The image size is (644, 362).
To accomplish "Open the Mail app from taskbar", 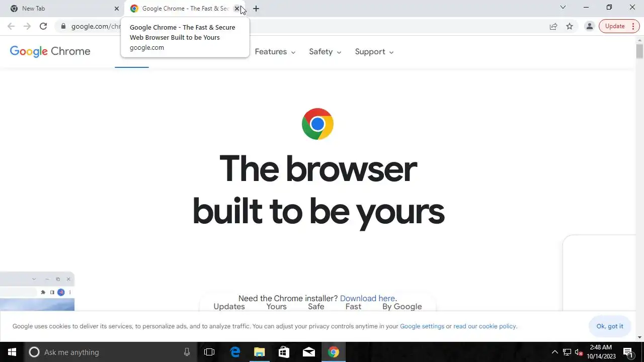I will pos(308,352).
